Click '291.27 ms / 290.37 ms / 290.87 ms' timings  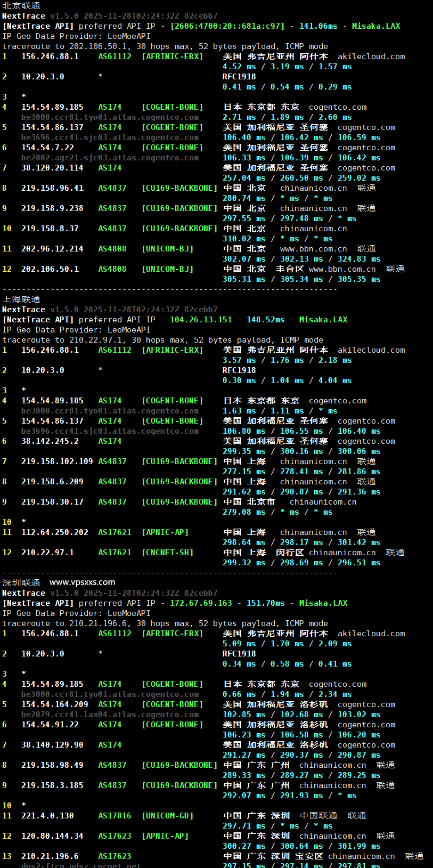(301, 755)
